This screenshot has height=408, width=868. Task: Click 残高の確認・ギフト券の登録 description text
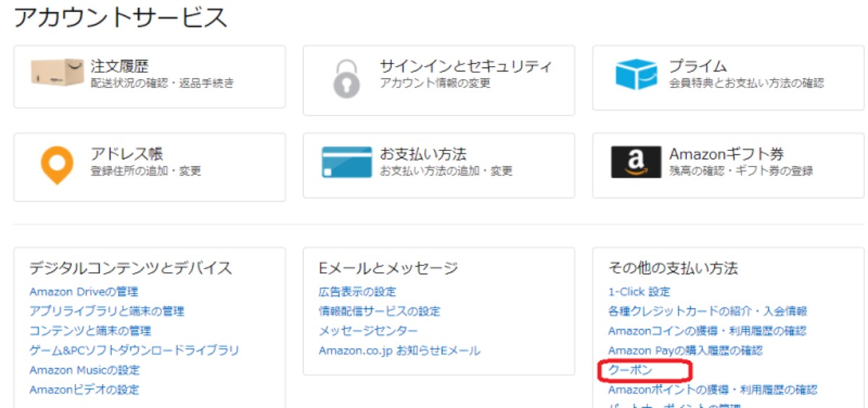(741, 171)
